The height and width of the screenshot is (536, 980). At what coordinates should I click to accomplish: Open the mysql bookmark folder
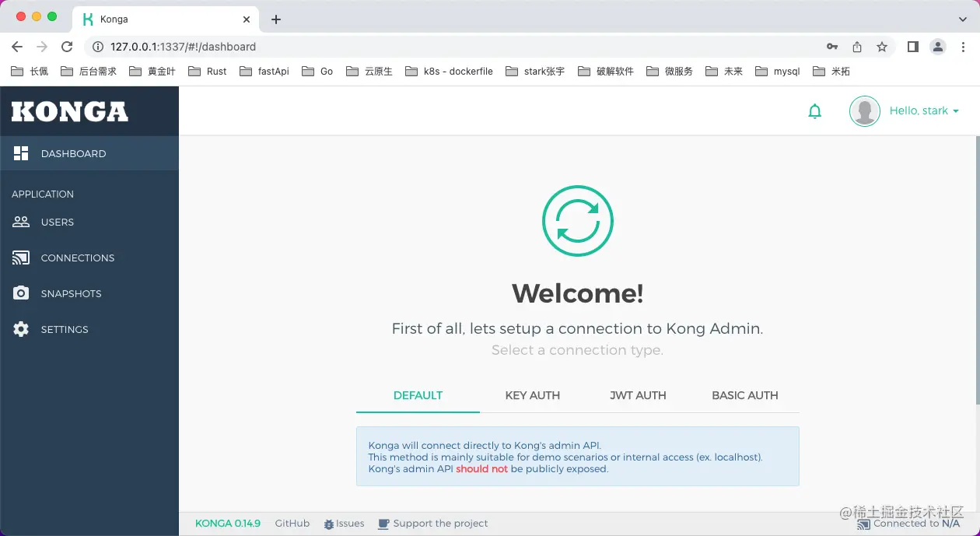click(x=777, y=71)
